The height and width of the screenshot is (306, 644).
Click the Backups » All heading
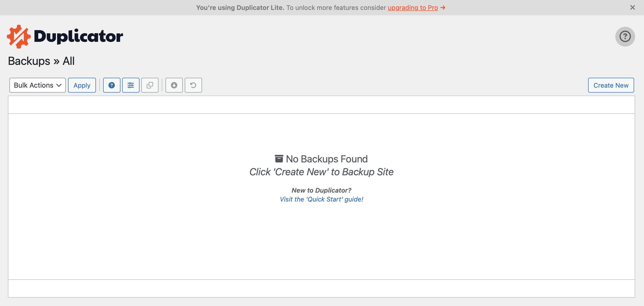point(41,61)
